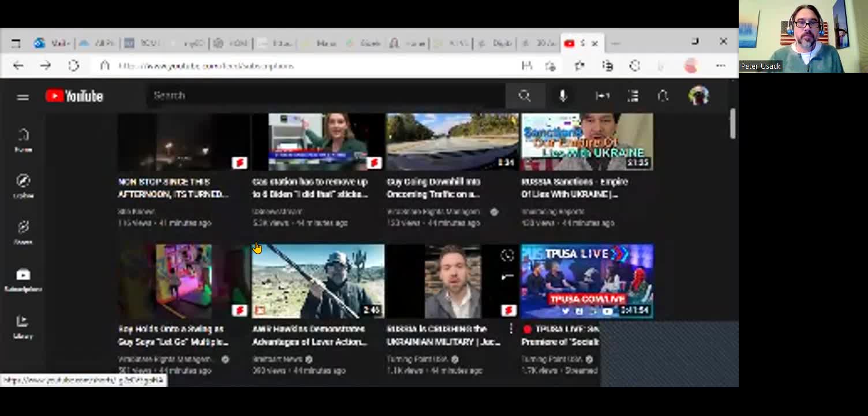Open Shorts in the sidebar
Screen dimensions: 868x416
pos(23,232)
